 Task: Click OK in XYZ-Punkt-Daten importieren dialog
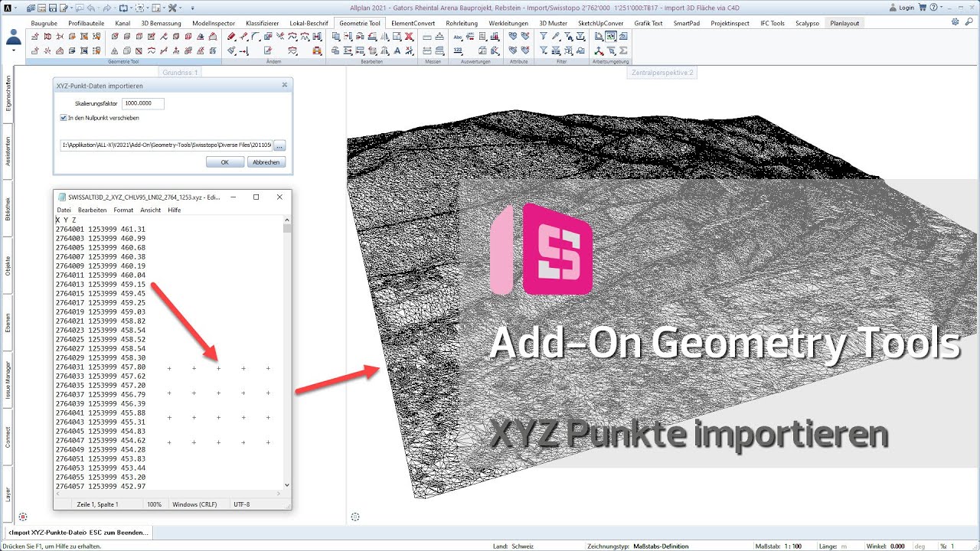225,162
